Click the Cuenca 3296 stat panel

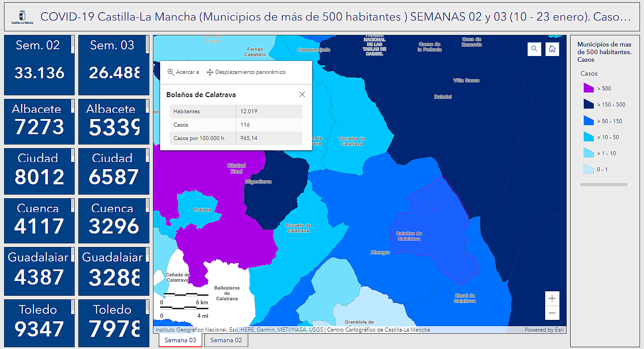click(x=113, y=220)
